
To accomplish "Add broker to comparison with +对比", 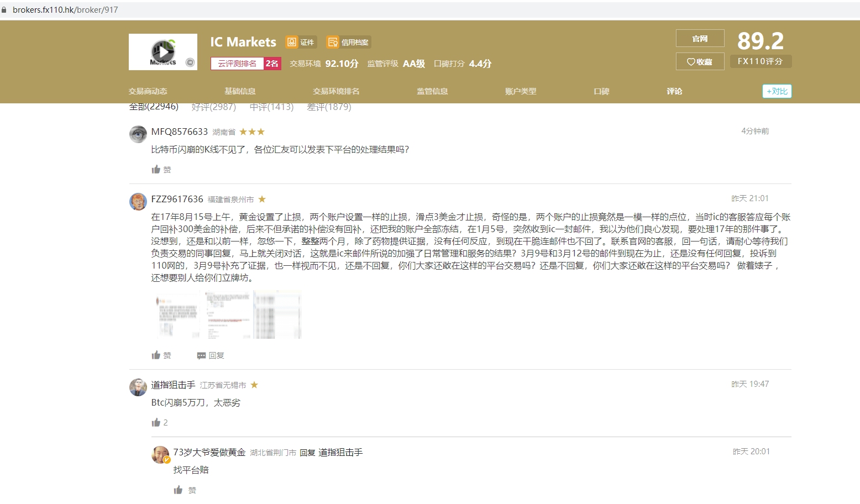I will [777, 91].
